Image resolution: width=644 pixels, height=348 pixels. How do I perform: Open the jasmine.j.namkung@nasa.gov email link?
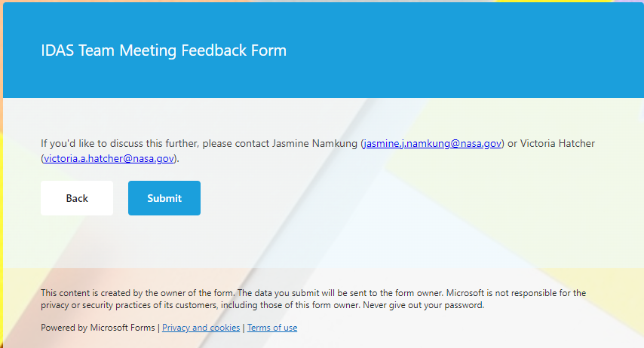pos(433,143)
